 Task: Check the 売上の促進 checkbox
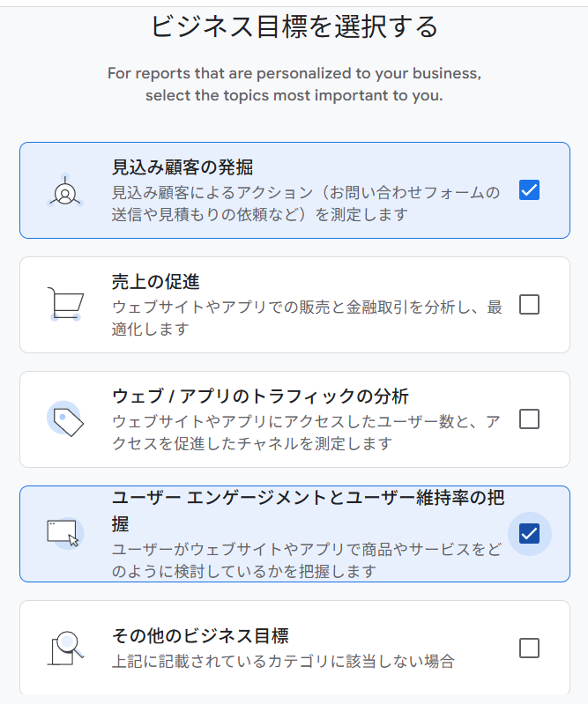pos(529,305)
